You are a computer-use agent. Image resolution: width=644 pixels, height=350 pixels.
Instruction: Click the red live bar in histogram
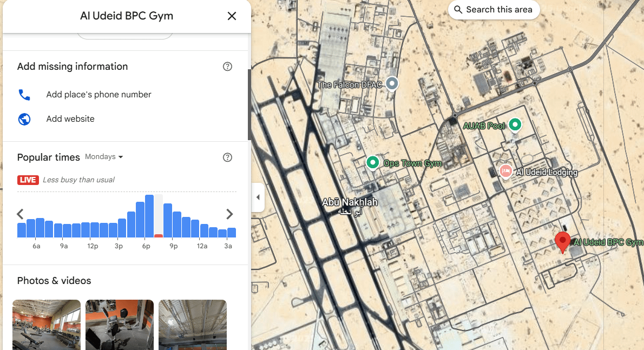[159, 236]
